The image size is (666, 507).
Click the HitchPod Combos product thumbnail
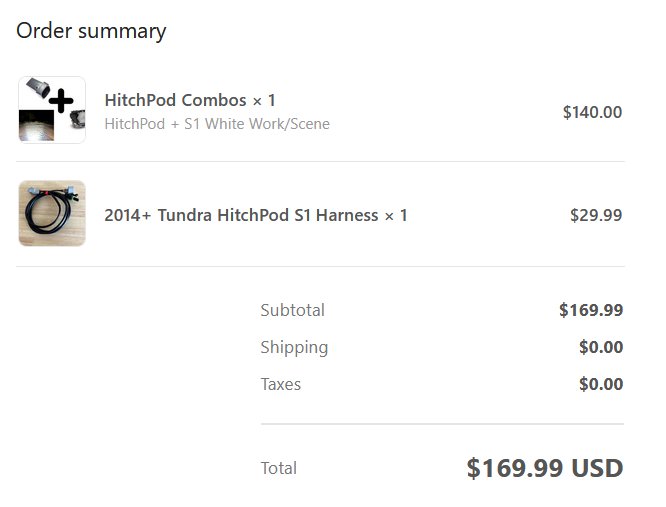[x=52, y=110]
